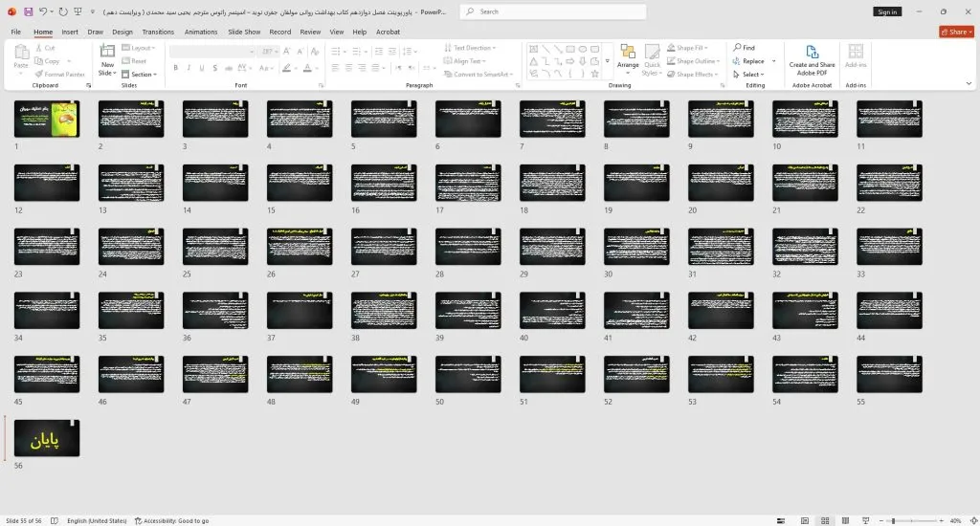Screen dimensions: 980x526
Task: Switch to the Slide Show tab
Action: pyautogui.click(x=244, y=32)
